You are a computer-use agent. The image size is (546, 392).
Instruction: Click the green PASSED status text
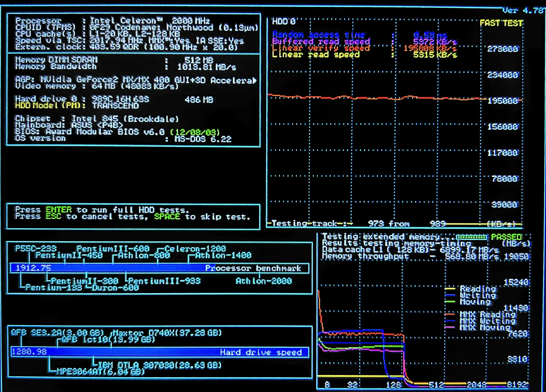[x=506, y=237]
